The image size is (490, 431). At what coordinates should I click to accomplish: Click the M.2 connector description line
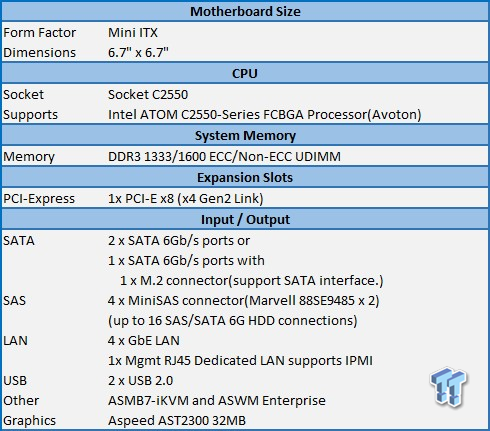tap(252, 281)
